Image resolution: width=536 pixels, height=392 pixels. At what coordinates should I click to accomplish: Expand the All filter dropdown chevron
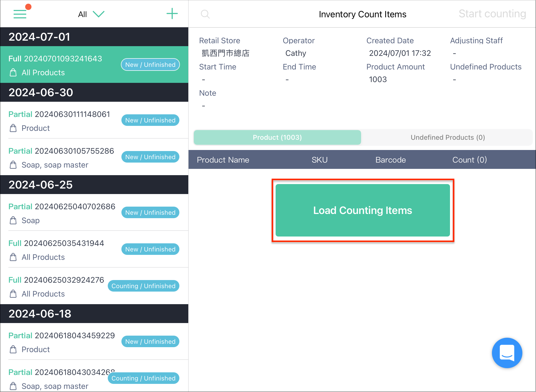tap(99, 14)
